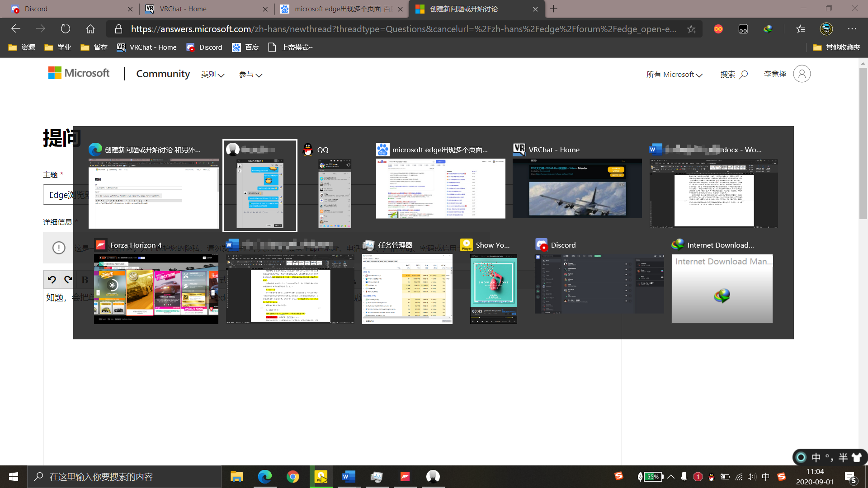Click the user account icon 李竞择

(802, 74)
